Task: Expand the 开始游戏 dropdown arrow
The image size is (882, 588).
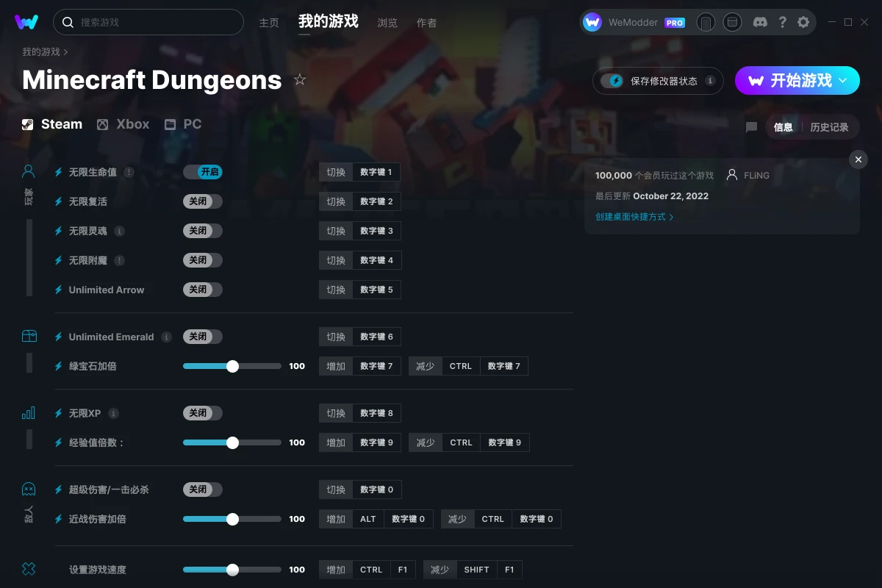Action: point(843,80)
